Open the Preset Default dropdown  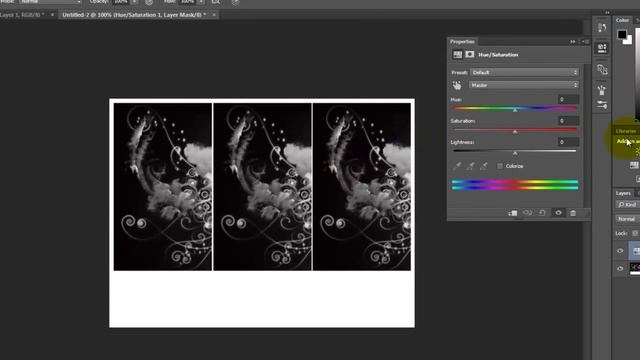click(524, 72)
